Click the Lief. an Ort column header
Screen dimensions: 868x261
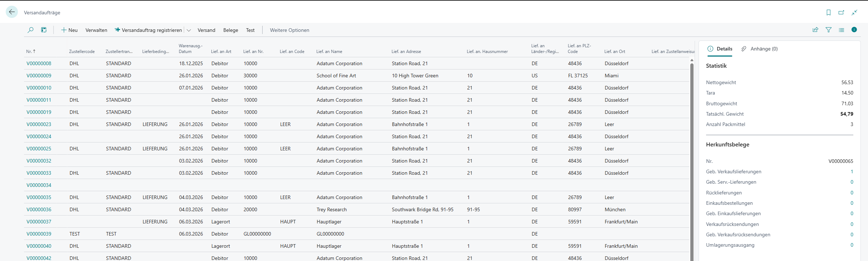pos(614,52)
